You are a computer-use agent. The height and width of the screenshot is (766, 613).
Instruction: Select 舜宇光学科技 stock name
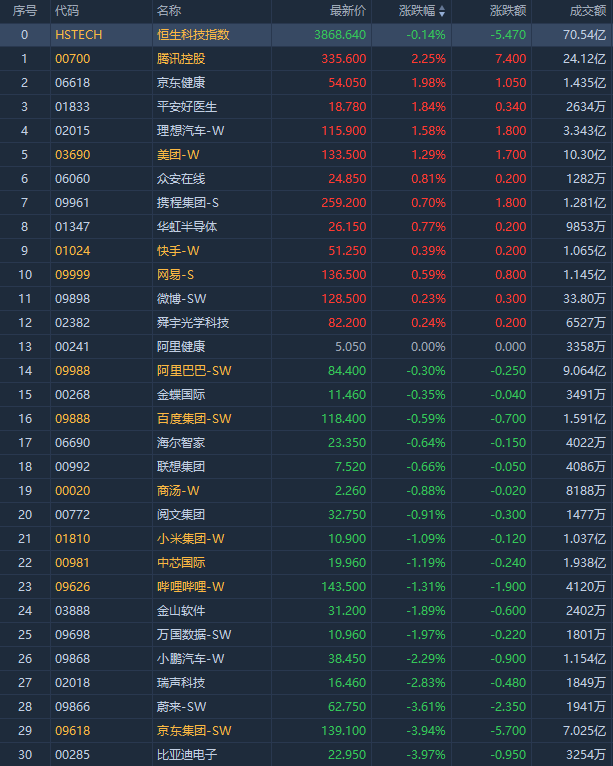coord(193,322)
